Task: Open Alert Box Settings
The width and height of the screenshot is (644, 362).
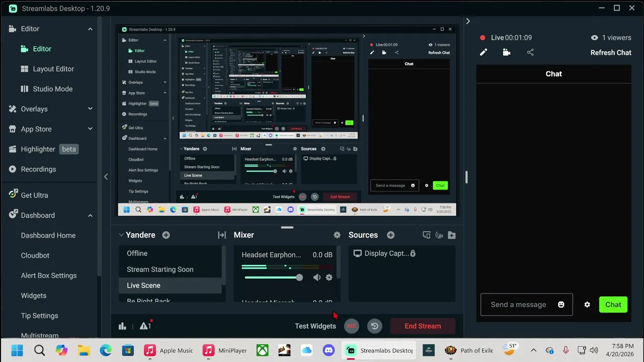Action: 49,276
